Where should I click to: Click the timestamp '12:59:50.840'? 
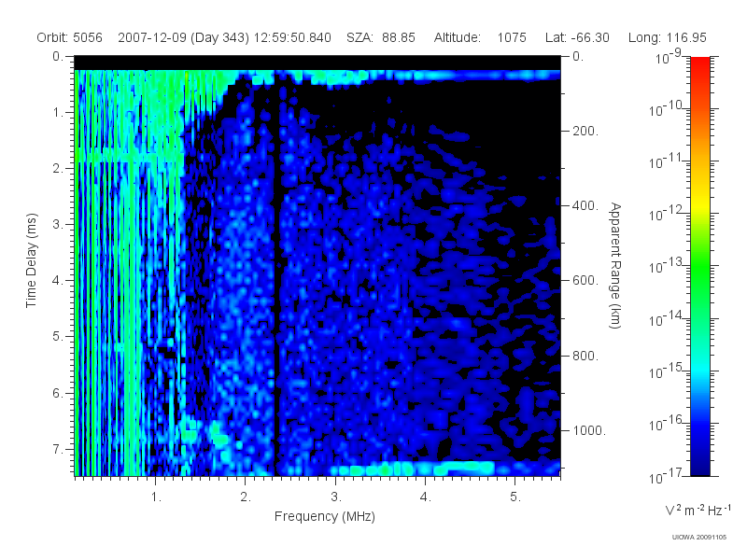[x=292, y=37]
